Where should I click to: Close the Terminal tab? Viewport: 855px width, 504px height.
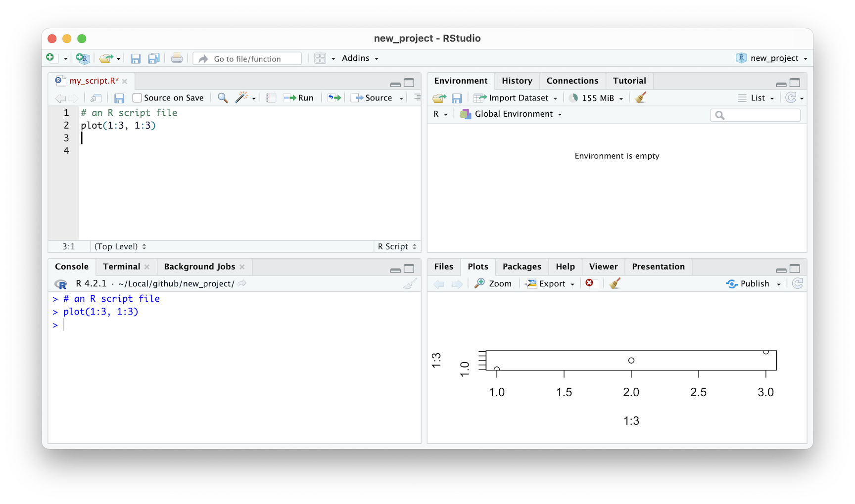[147, 267]
